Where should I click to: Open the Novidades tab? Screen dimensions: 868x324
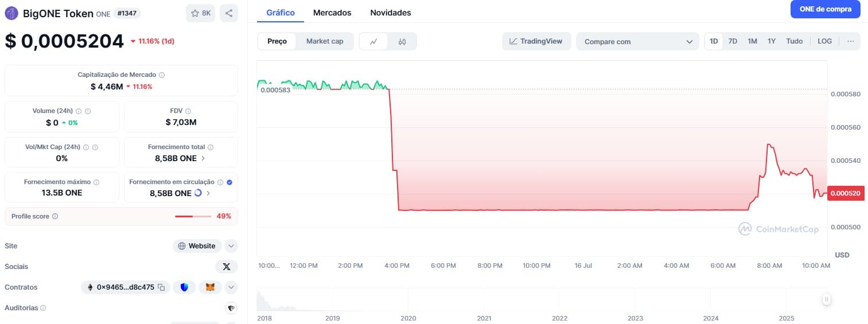pos(391,12)
